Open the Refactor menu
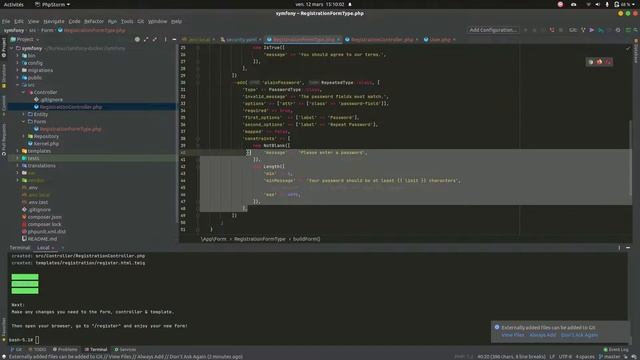 coord(94,21)
